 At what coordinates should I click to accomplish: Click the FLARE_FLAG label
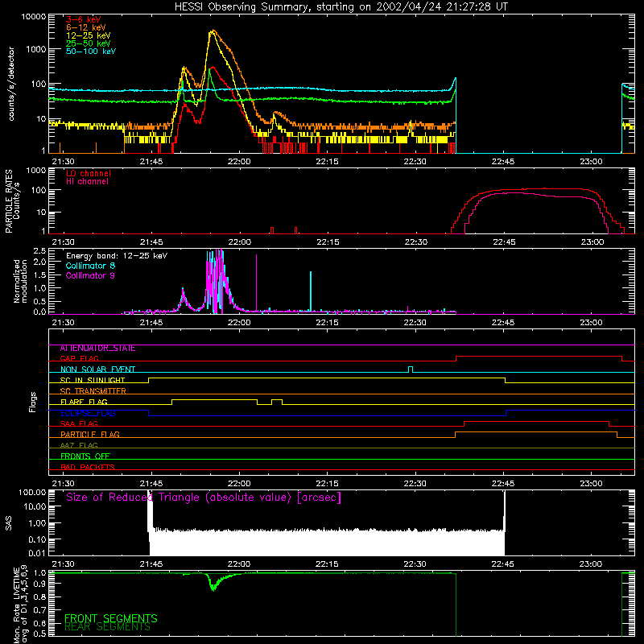[x=84, y=402]
